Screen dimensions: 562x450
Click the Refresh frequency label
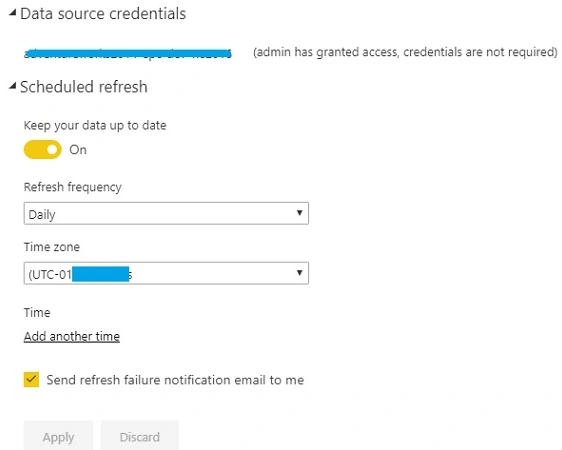click(x=73, y=187)
